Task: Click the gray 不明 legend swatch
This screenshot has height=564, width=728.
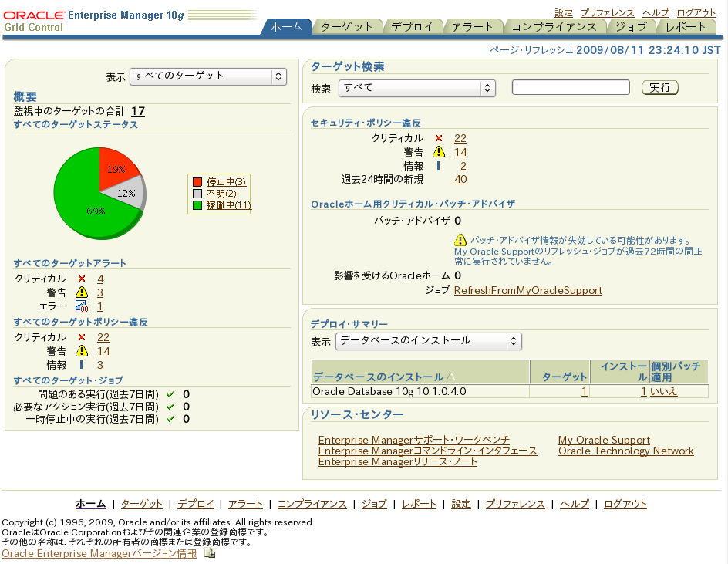Action: pos(197,193)
